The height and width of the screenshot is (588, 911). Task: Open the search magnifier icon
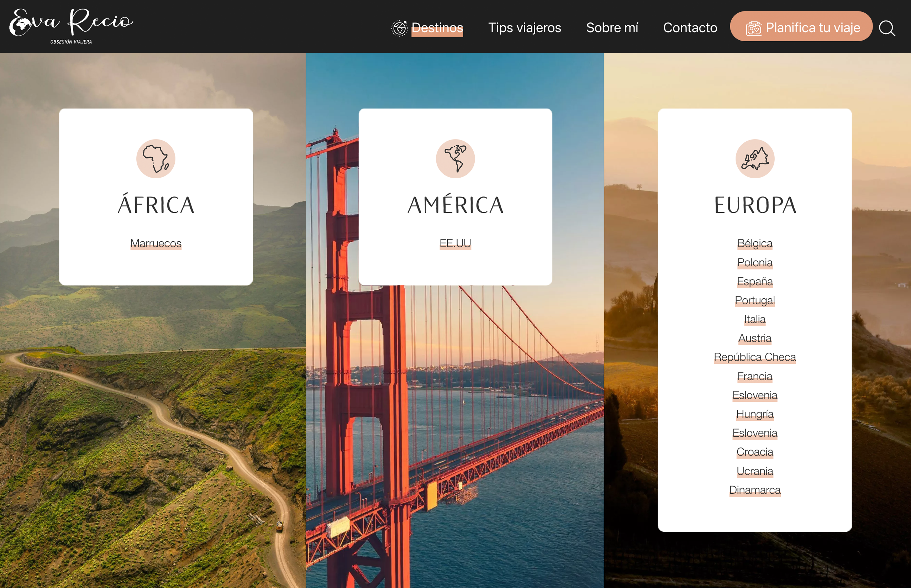(x=887, y=28)
